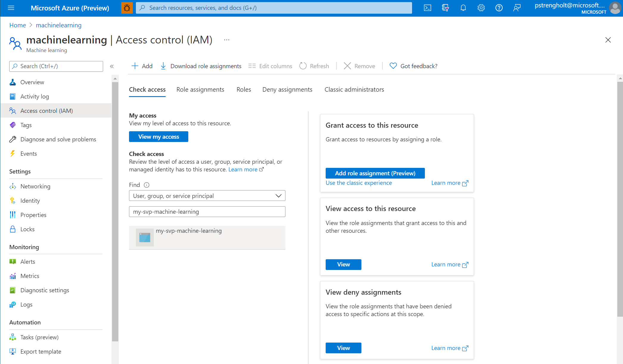Switch to the Deny assignments tab
Image resolution: width=623 pixels, height=364 pixels.
point(287,90)
